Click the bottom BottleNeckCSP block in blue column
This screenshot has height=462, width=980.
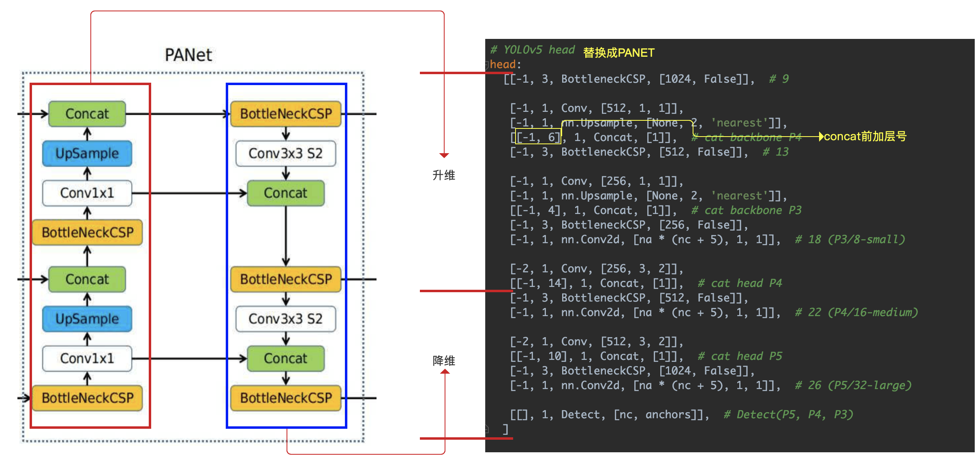click(286, 398)
